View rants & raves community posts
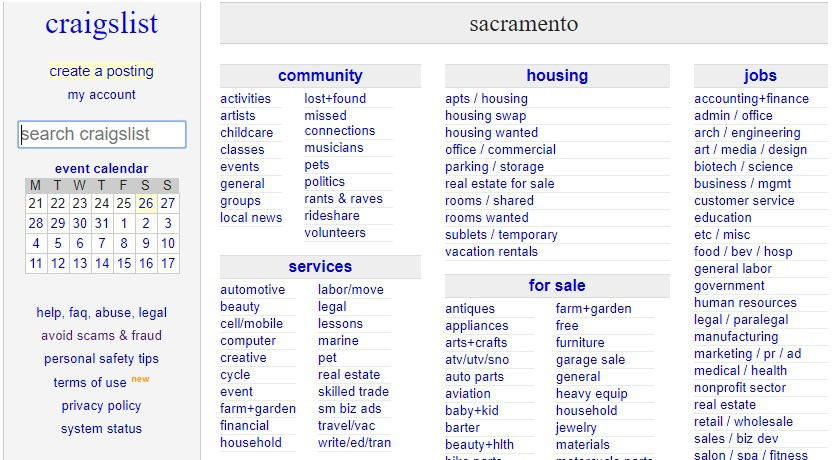 pos(343,199)
